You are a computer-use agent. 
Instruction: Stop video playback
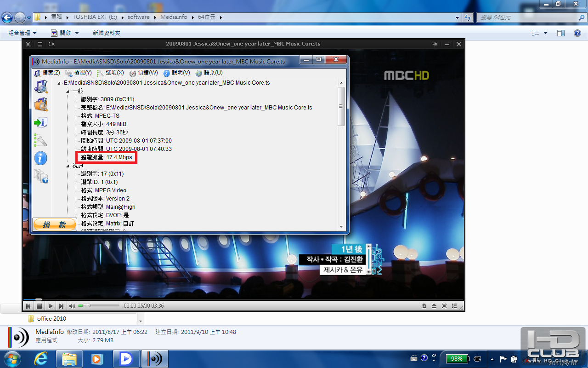(40, 306)
